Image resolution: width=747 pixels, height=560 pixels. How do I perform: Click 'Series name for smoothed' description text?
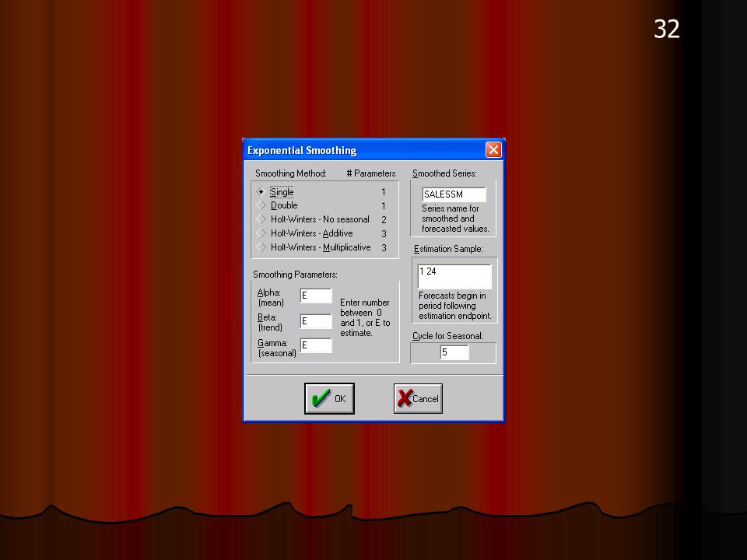click(455, 219)
